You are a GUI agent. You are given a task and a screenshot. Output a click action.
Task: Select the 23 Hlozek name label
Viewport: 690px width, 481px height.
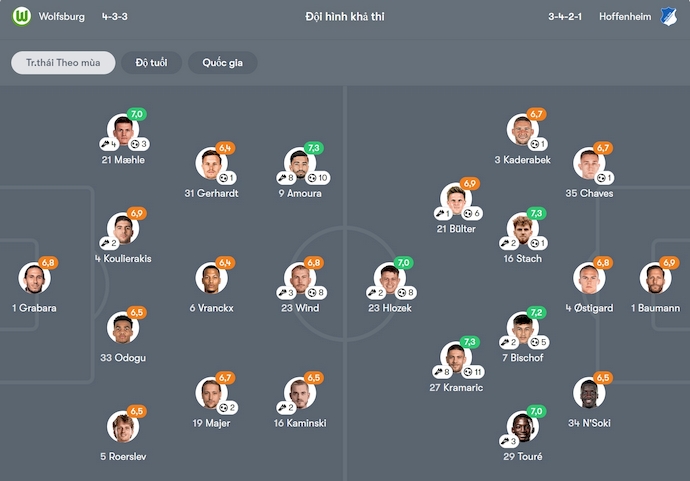(x=389, y=308)
